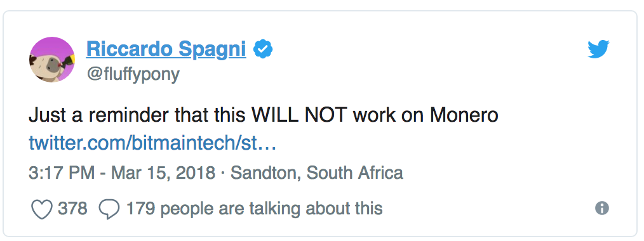This screenshot has width=644, height=241.
Task: Open the tweet info circle icon
Action: [601, 208]
